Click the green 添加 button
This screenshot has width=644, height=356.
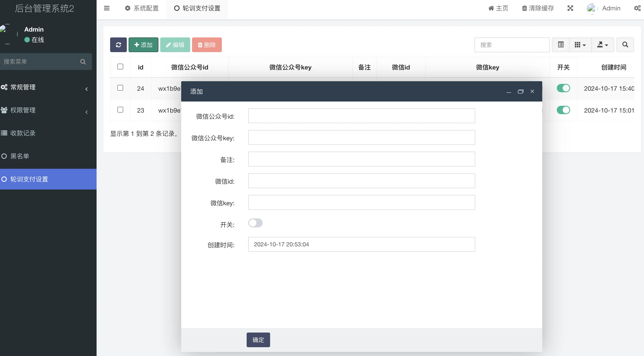(x=143, y=45)
